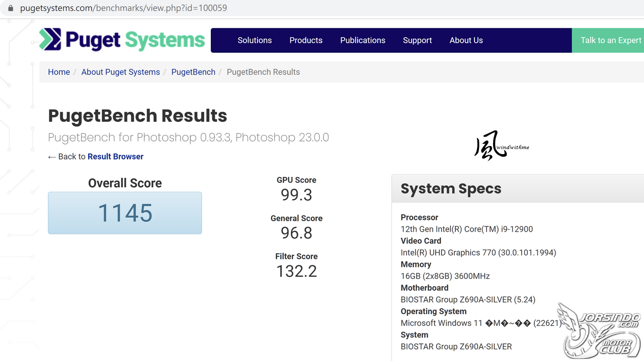Click the General Score value 96.8
Viewport: 644px width, 361px height.
[x=296, y=233]
